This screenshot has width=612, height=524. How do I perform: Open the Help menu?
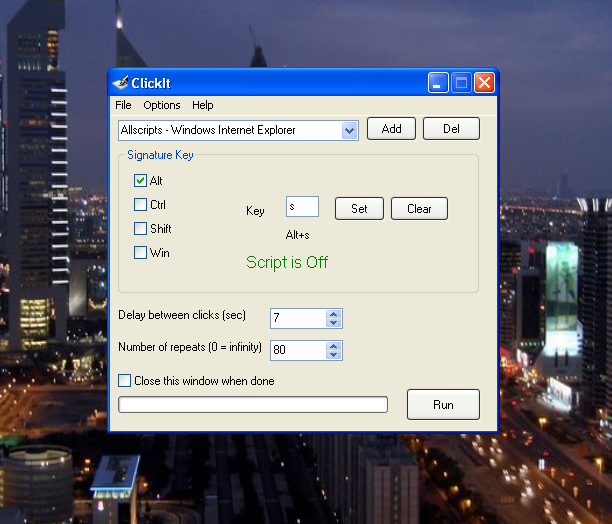tap(203, 105)
